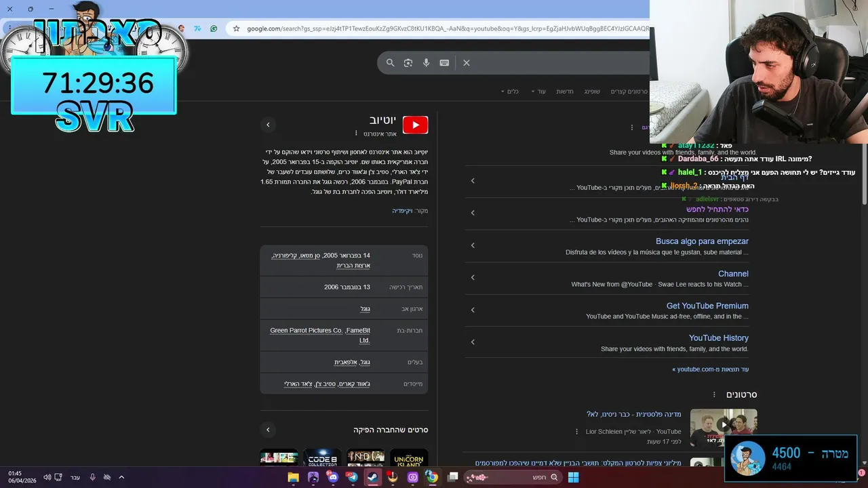Click the green Grammarly extension icon
This screenshot has width=868, height=488.
click(214, 28)
